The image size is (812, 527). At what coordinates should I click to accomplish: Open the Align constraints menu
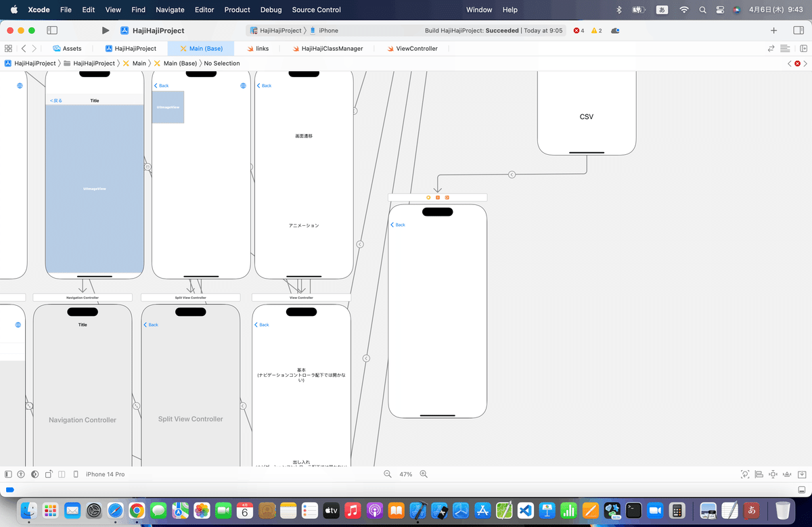pos(759,474)
